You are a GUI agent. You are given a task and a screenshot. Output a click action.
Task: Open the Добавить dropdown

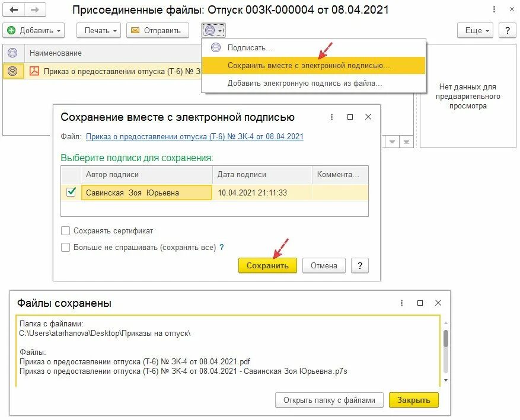click(33, 30)
